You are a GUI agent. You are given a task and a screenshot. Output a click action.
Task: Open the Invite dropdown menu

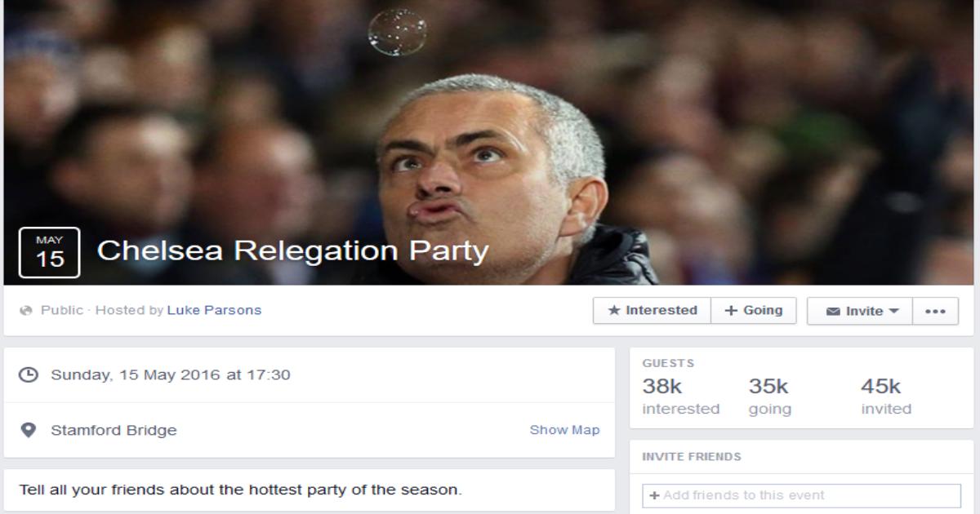tap(860, 311)
